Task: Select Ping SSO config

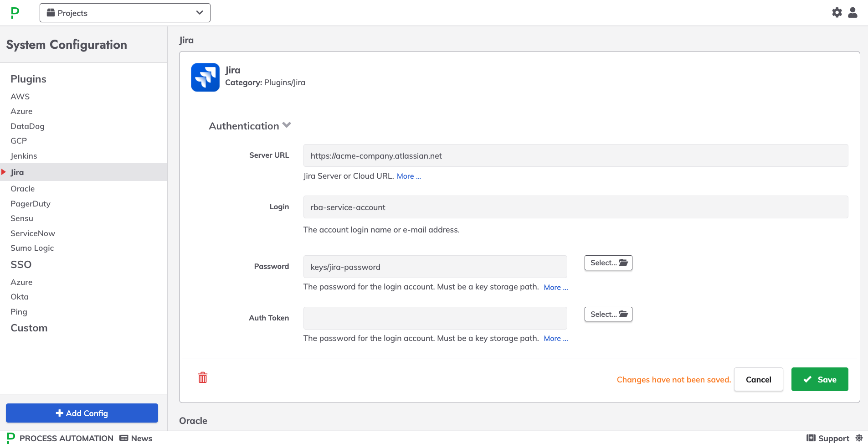Action: [19, 312]
